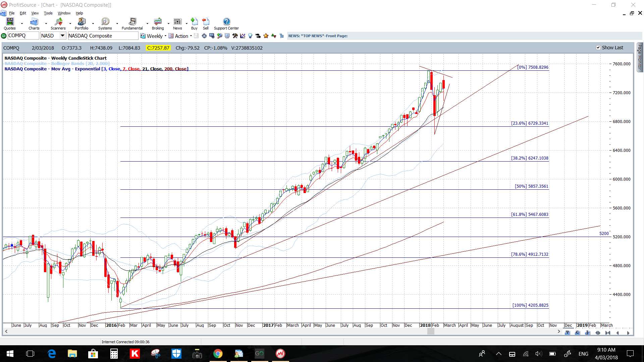The height and width of the screenshot is (362, 644).
Task: Click the Buy order icon
Action: pyautogui.click(x=194, y=24)
